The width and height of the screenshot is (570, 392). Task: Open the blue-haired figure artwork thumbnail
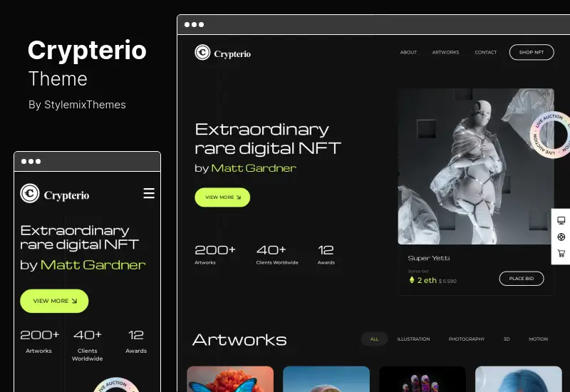[519, 379]
